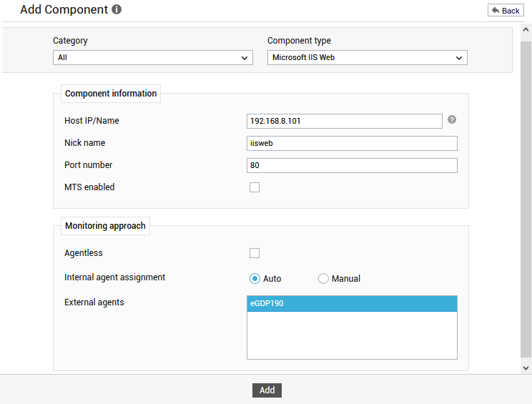
Task: Click the Category dropdown chevron arrow
Action: (245, 58)
